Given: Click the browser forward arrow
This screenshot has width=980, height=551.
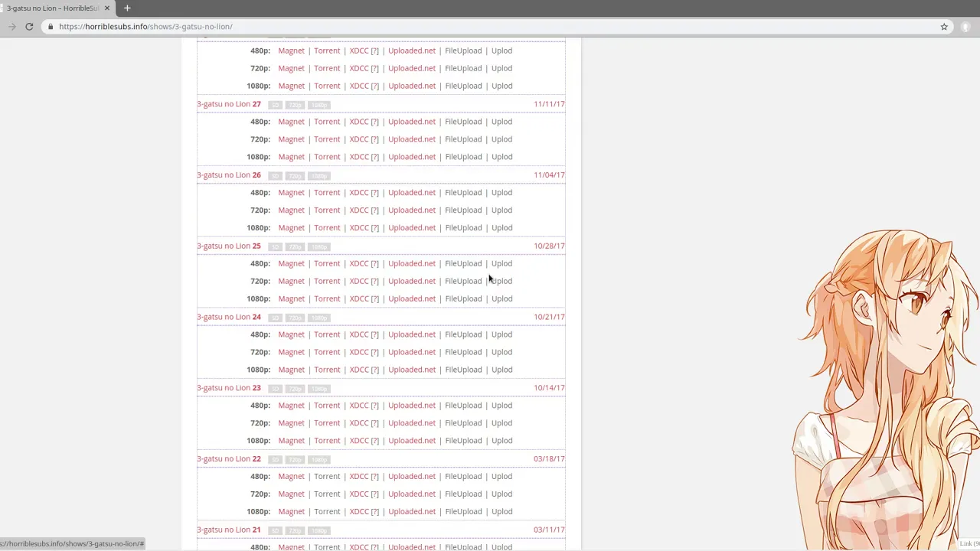Looking at the screenshot, I should pos(12,26).
